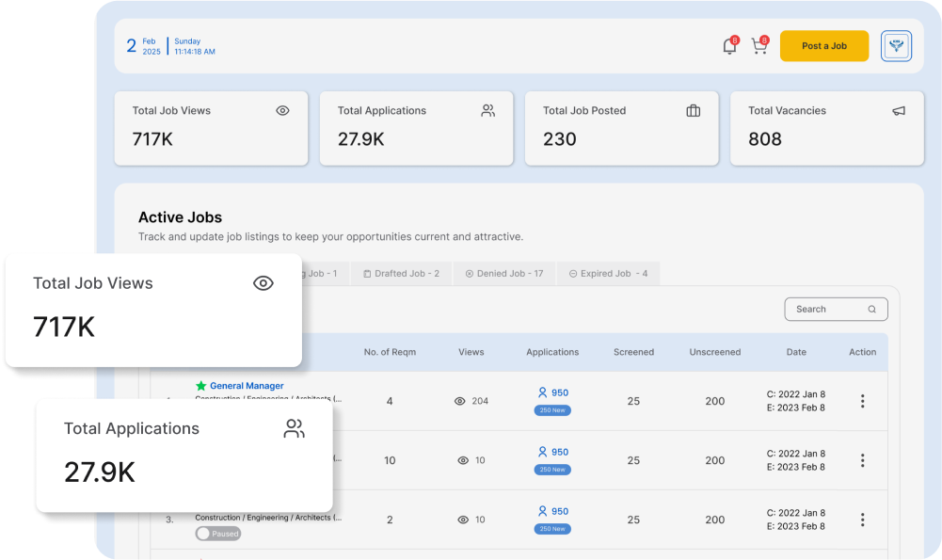Switch to the Denied Job tab
The height and width of the screenshot is (560, 942).
pos(504,273)
